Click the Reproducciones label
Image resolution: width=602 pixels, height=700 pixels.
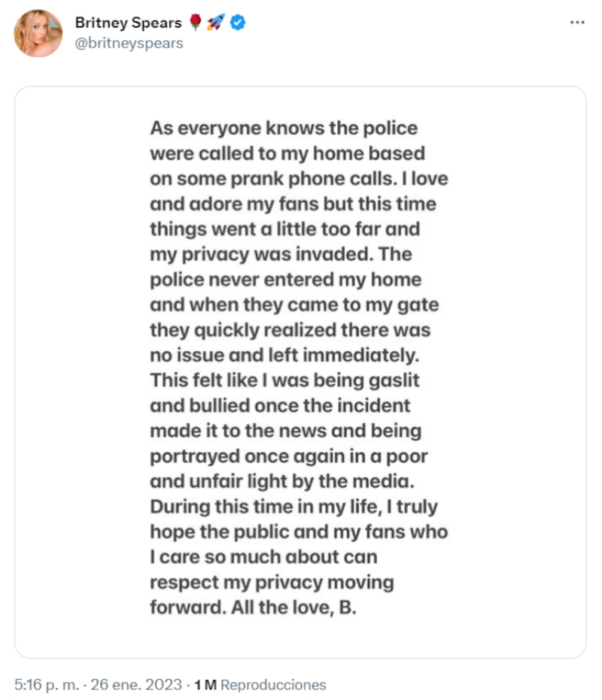click(x=273, y=684)
